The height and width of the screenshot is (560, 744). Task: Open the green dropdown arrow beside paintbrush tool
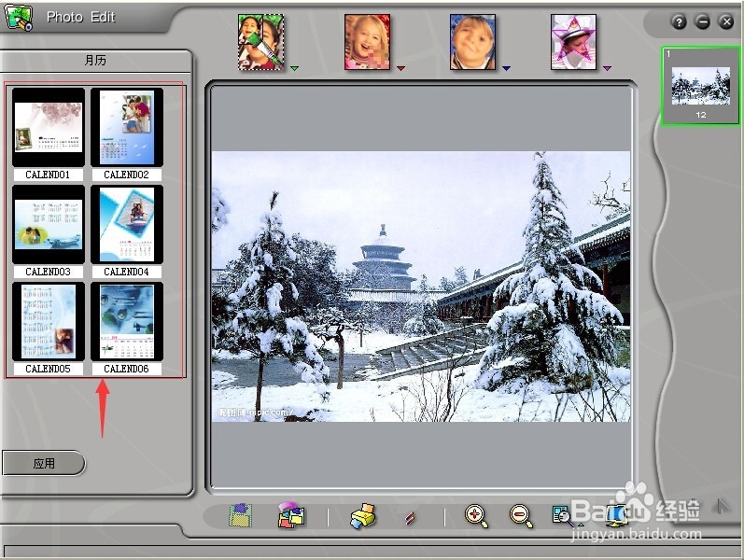coord(295,68)
